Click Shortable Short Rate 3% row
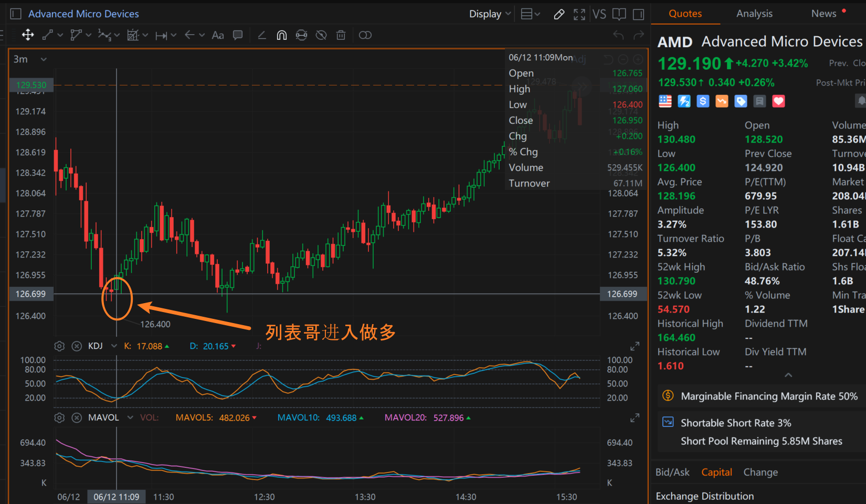Image resolution: width=866 pixels, height=504 pixels. (762, 423)
